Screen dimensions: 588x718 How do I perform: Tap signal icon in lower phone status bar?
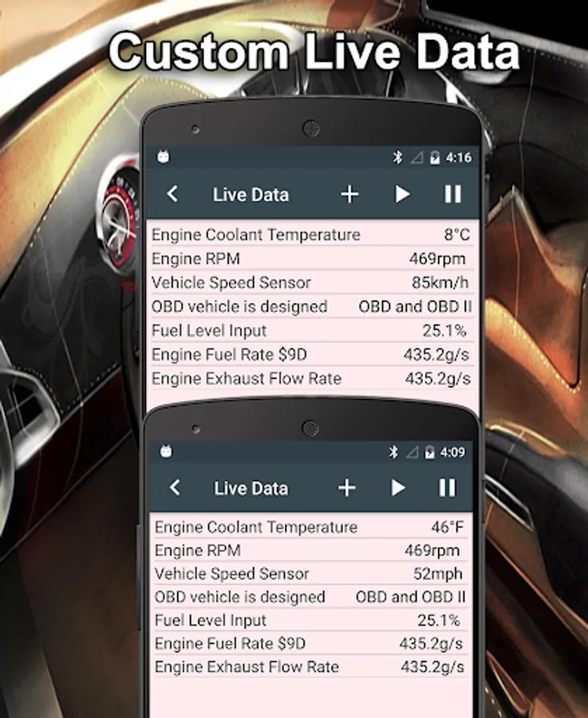coord(412,453)
